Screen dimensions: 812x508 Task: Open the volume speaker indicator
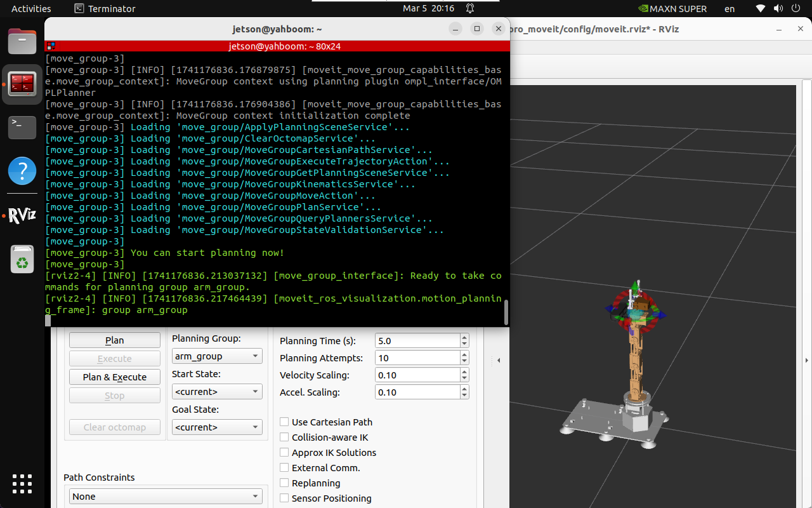click(777, 9)
